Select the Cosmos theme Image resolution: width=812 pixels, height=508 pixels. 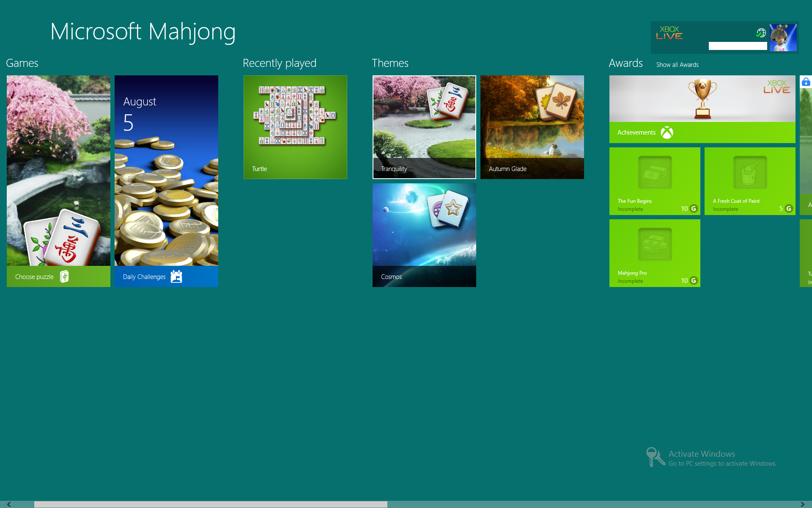424,235
